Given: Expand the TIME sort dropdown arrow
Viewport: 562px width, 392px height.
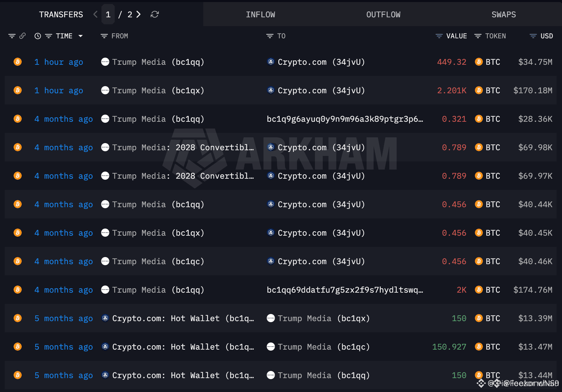Looking at the screenshot, I should [80, 36].
